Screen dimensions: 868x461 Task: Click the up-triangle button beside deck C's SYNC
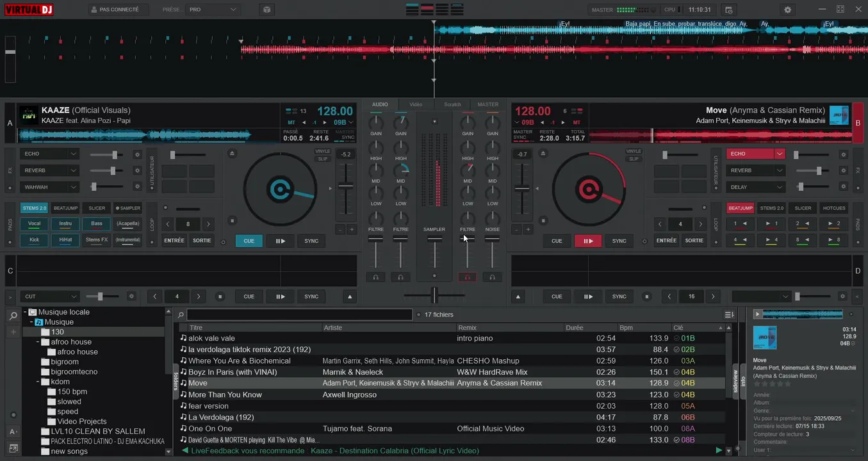[350, 296]
